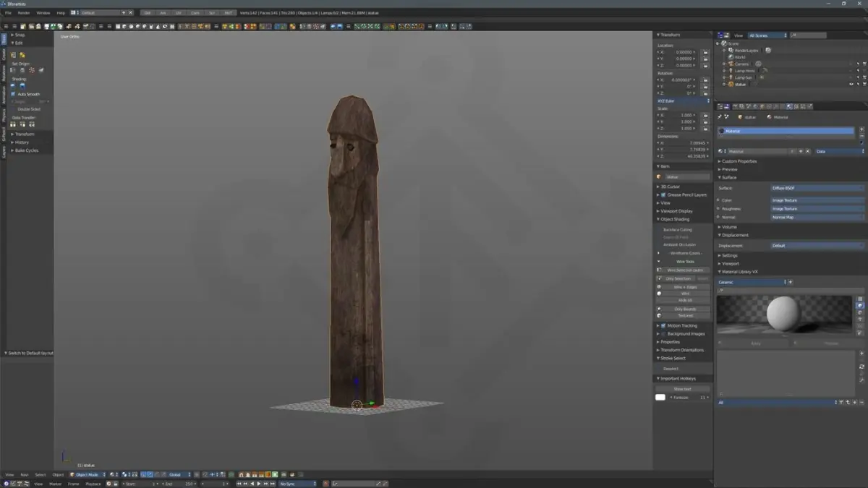Click the screen layout add plus icon
This screenshot has width=868, height=488.
[x=124, y=12]
